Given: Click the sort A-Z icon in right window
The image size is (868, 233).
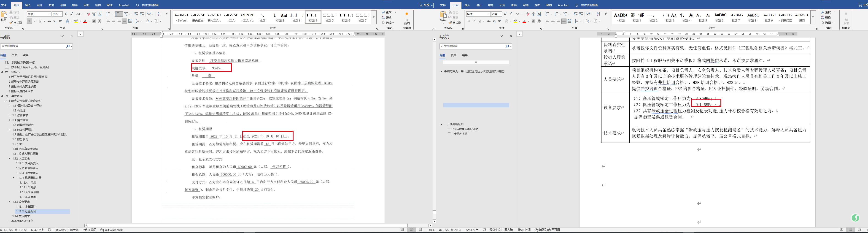Looking at the screenshot, I should 598,14.
